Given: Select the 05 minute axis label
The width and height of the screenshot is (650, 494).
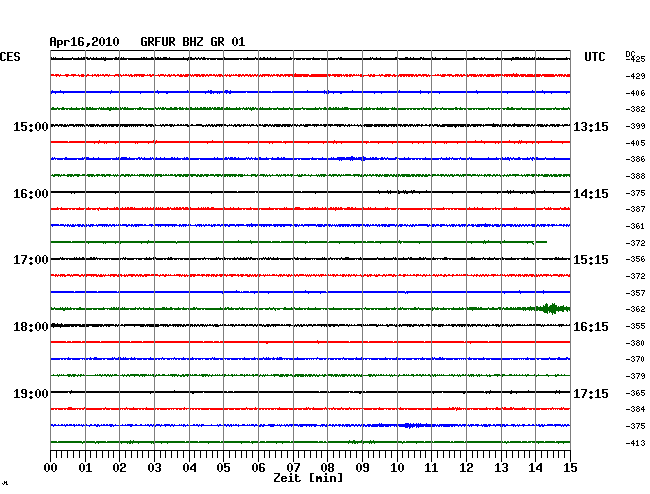Looking at the screenshot, I should point(223,468).
